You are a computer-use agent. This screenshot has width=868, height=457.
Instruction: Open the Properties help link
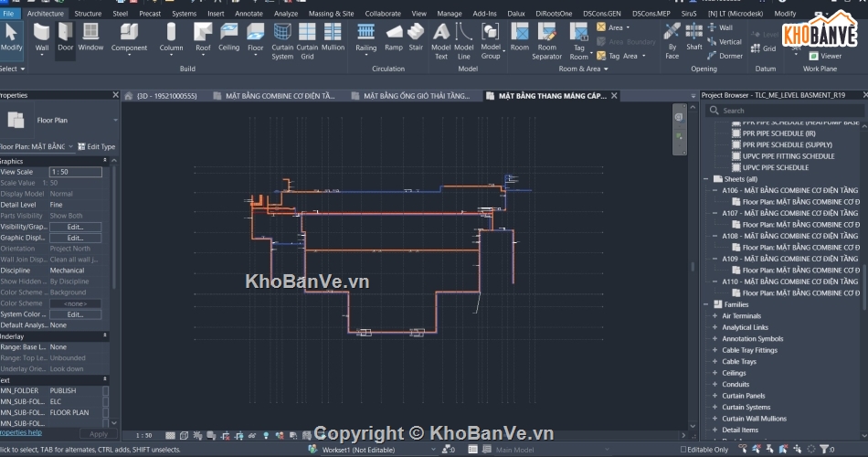[x=20, y=432]
